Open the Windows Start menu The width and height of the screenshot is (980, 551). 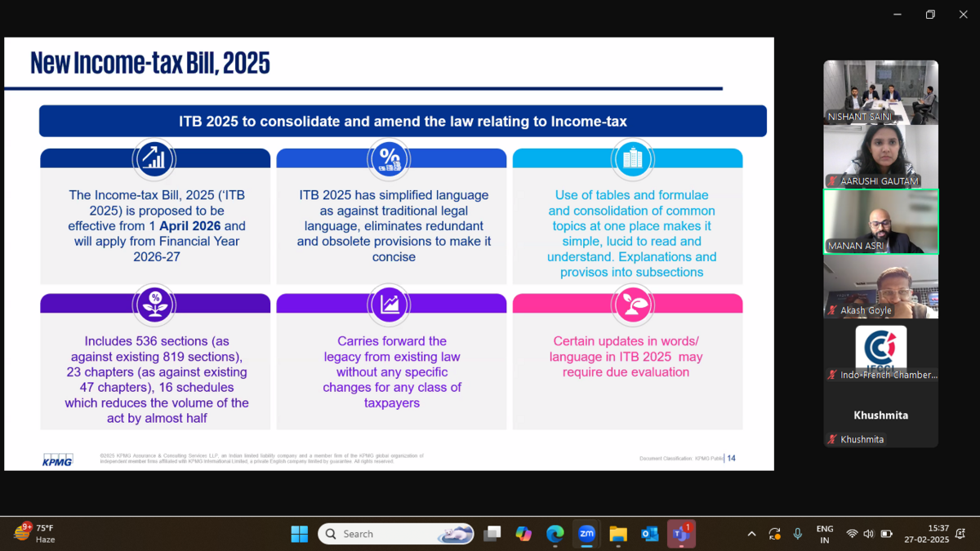coord(300,534)
